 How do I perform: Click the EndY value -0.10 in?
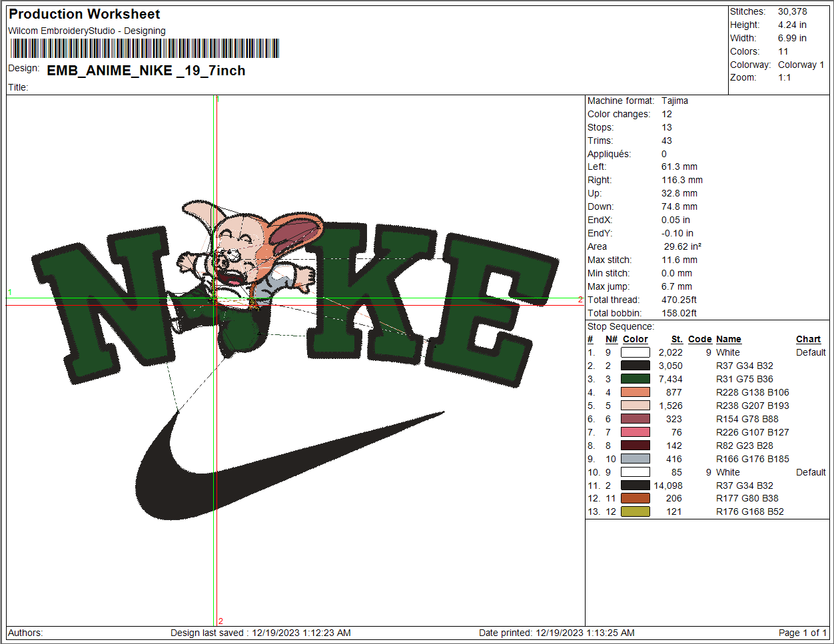coord(677,233)
